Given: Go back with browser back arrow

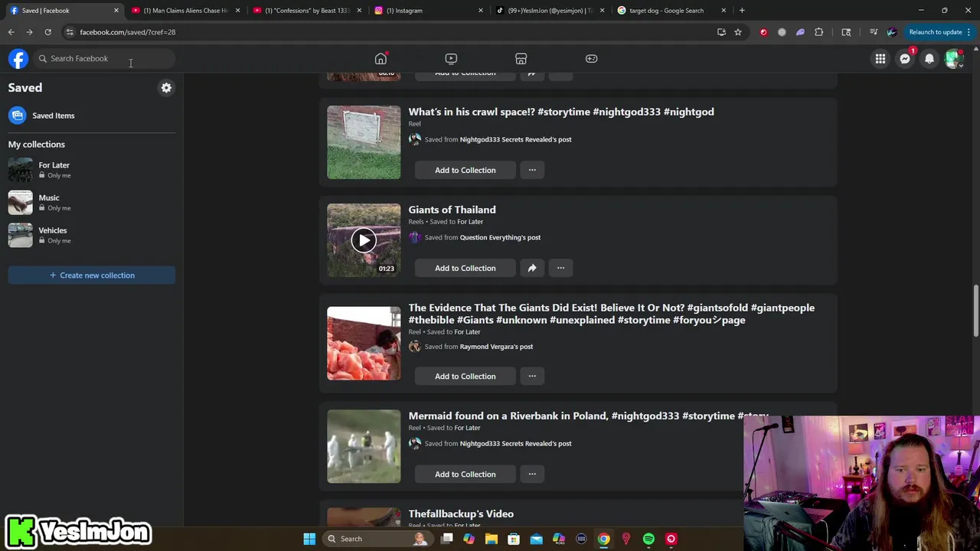Looking at the screenshot, I should [11, 32].
